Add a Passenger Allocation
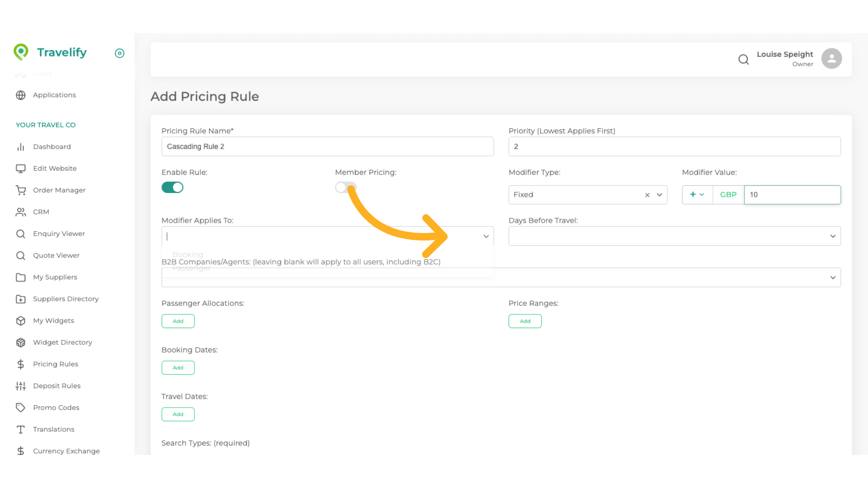This screenshot has width=868, height=488. [178, 321]
